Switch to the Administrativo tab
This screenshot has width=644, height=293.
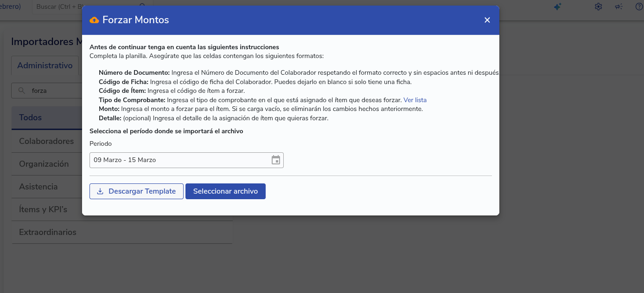tap(45, 65)
